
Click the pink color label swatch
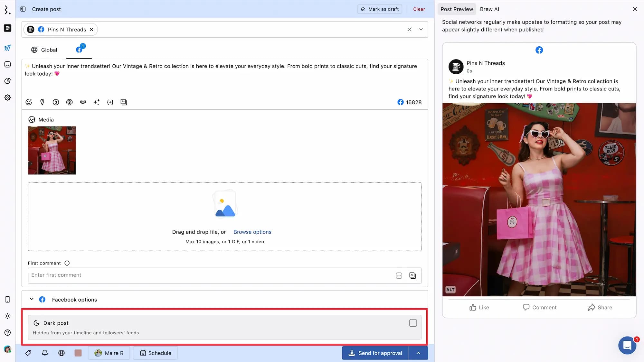(x=78, y=353)
